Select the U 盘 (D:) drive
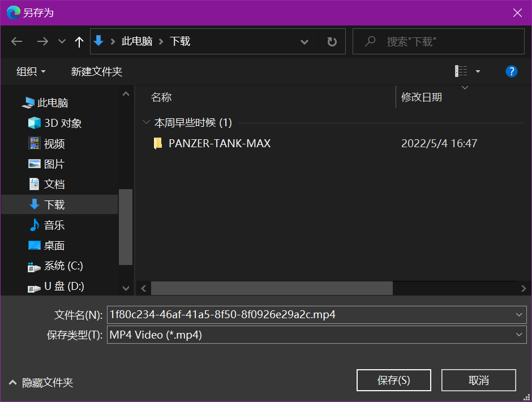Image resolution: width=532 pixels, height=402 pixels. click(63, 286)
